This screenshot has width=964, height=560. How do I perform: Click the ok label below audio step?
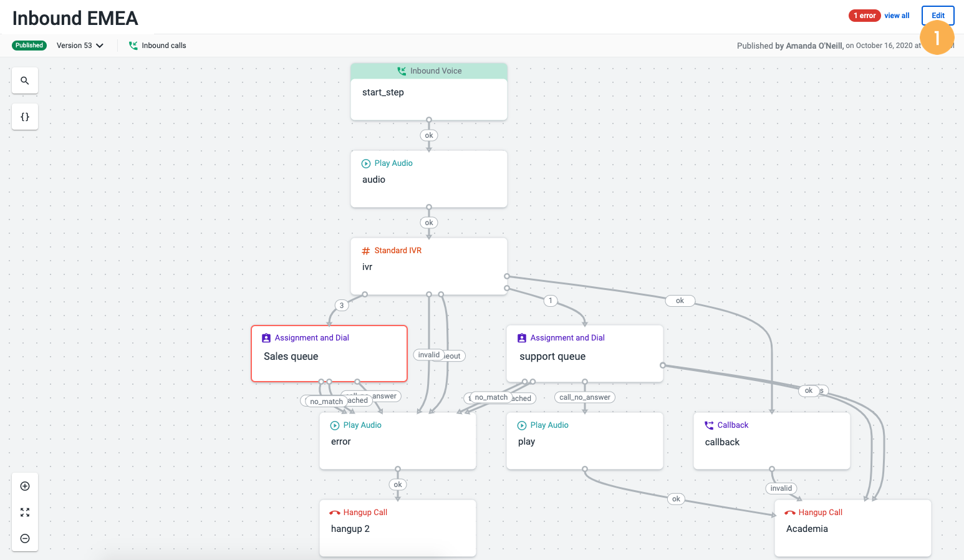pos(429,223)
